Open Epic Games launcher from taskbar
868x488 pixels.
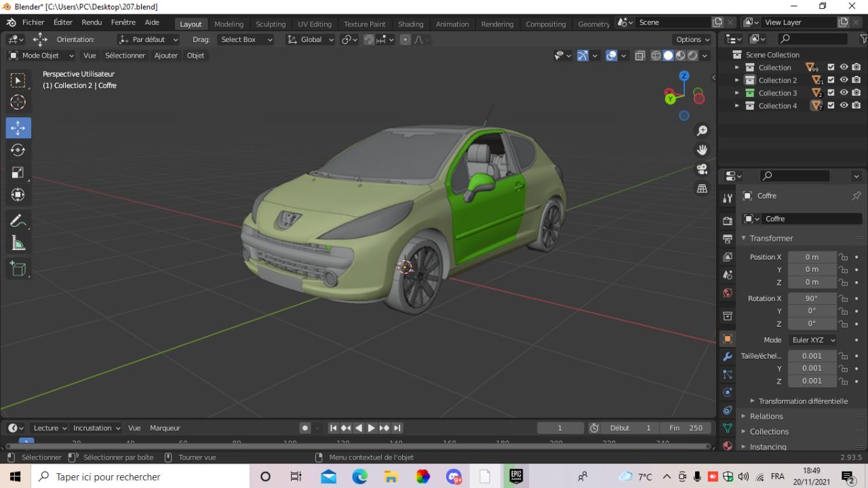click(516, 476)
